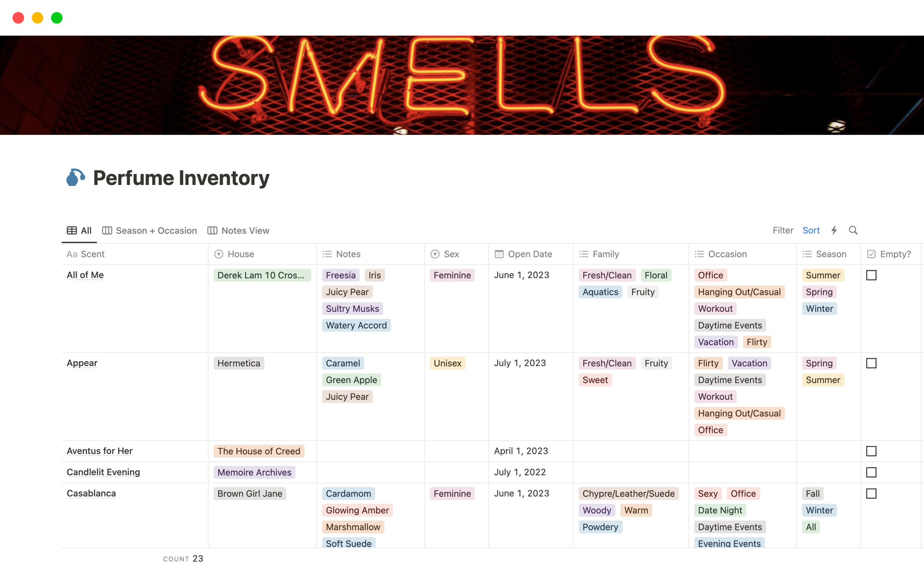Screen dimensions: 924x578
Task: Click the Filter icon on the toolbar
Action: point(783,230)
